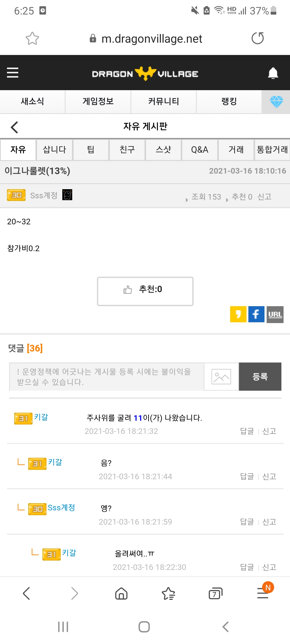Open browser tabs switcher showing 7
The height and width of the screenshot is (644, 290).
point(215,594)
